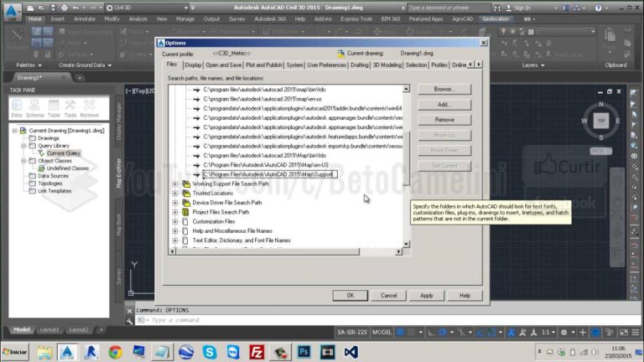Click Apply in the Options dialog

(426, 296)
